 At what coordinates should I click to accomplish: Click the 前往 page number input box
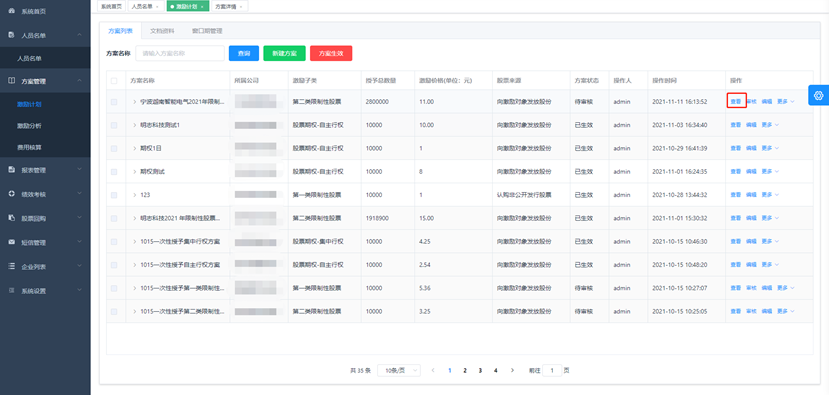coord(552,371)
